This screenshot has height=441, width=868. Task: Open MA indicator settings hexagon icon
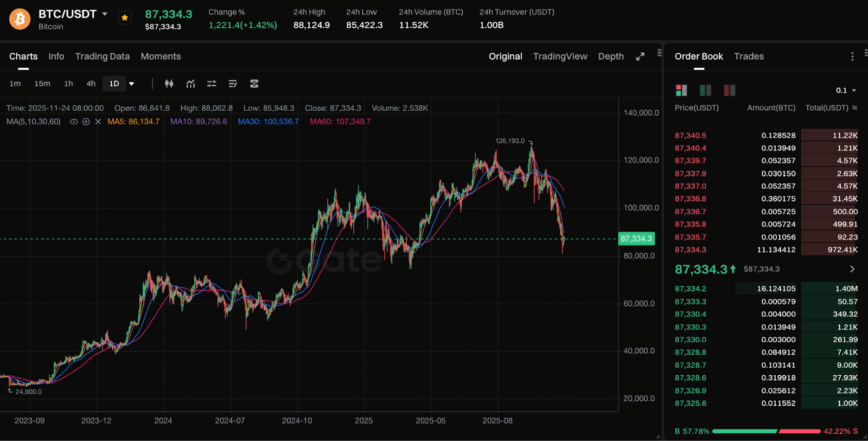[86, 122]
